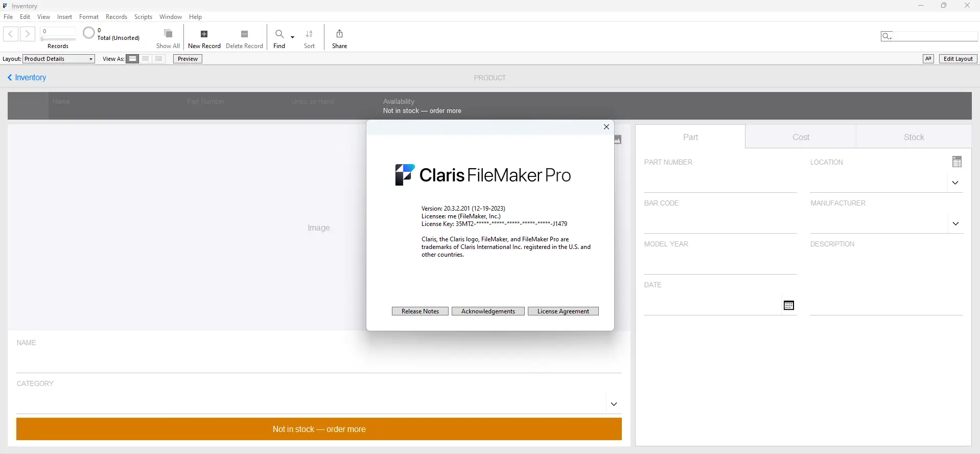Create a New Record
Viewport: 980px width, 454px height.
coord(204,39)
